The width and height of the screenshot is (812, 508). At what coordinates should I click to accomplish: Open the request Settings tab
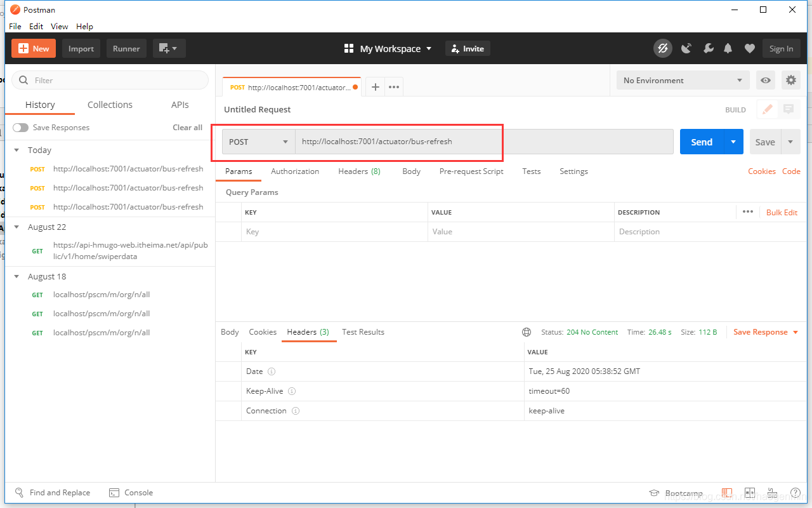573,171
